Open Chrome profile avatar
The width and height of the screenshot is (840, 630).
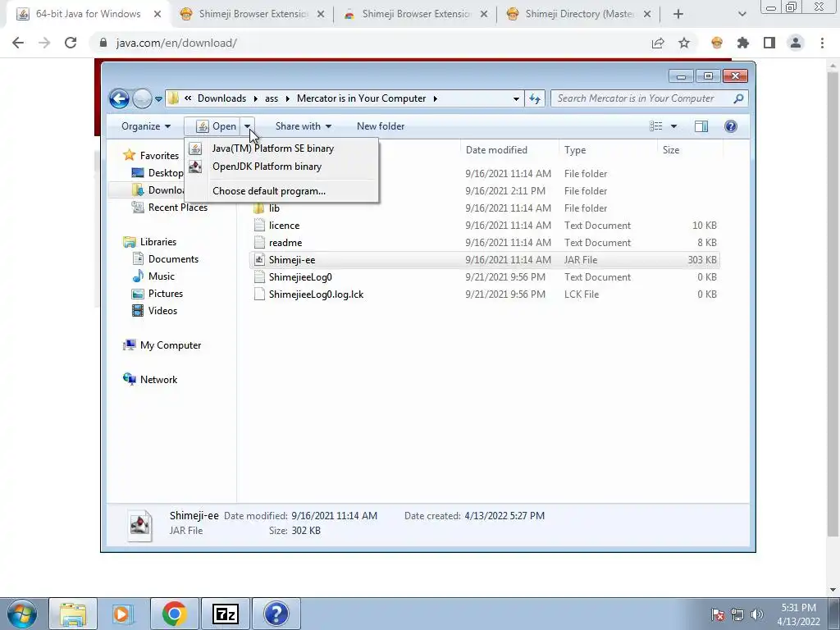tap(796, 43)
